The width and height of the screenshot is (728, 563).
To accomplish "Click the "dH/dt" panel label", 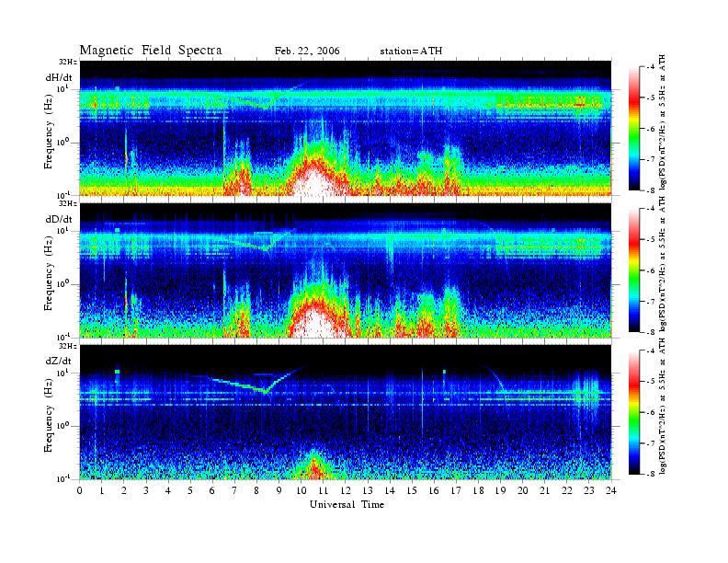I will [x=59, y=77].
